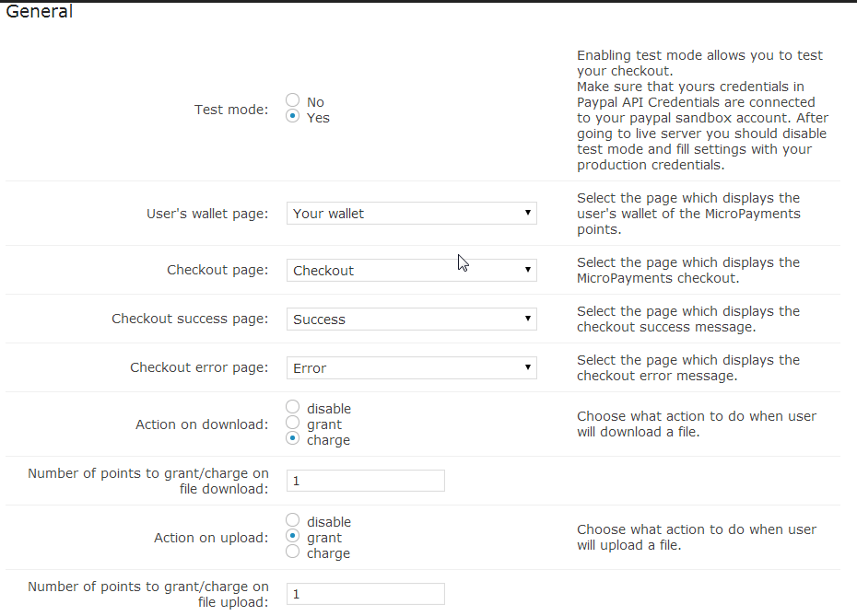Image resolution: width=857 pixels, height=616 pixels.
Task: Expand the Checkout error page dropdown
Action: (x=411, y=368)
